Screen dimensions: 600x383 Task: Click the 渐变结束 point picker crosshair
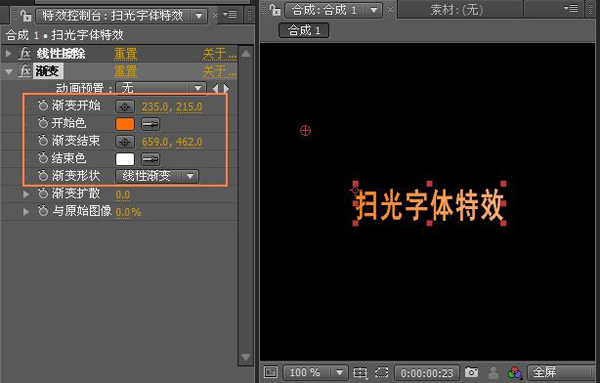[x=125, y=142]
